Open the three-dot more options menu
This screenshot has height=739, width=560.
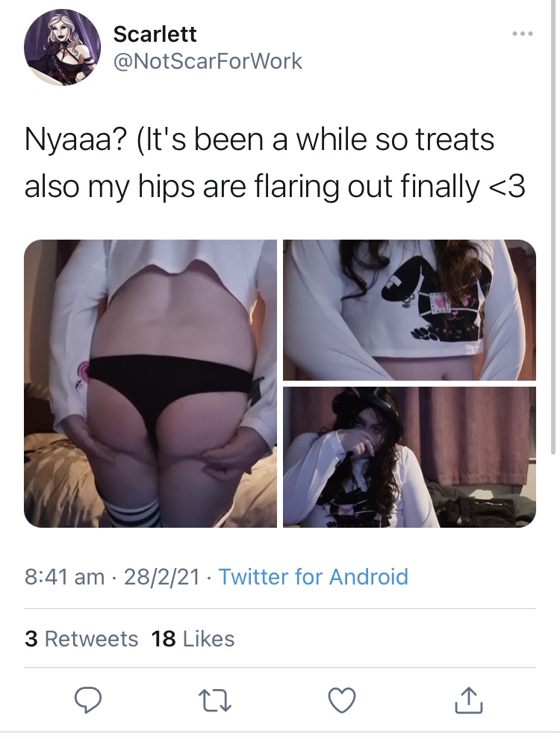point(523,34)
